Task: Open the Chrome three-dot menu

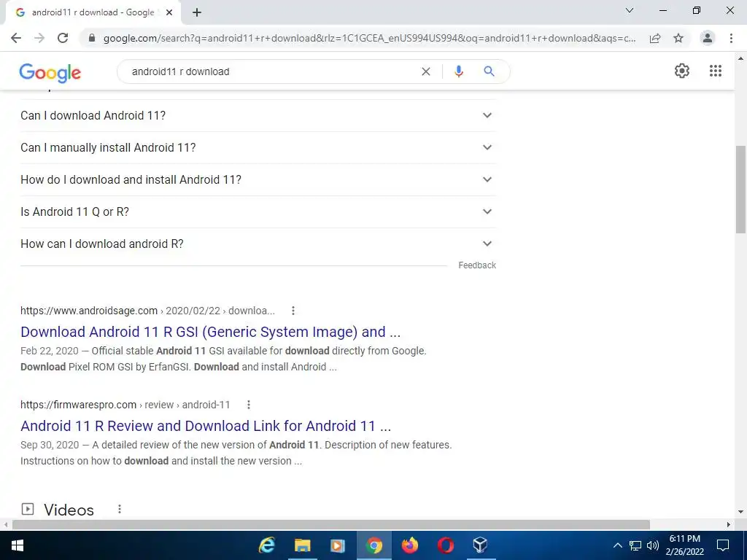Action: [x=731, y=38]
